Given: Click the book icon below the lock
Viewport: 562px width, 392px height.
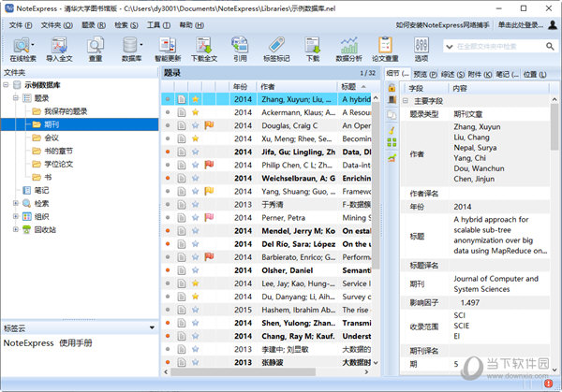Looking at the screenshot, I should (392, 99).
